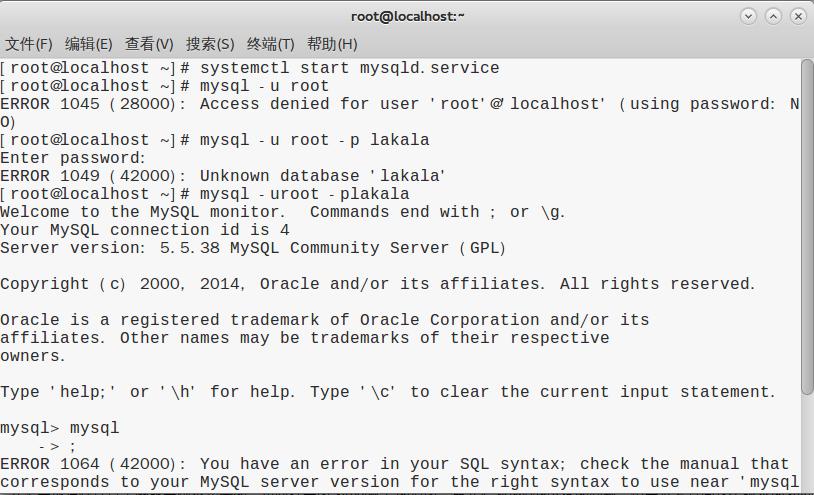Screen dimensions: 814x495
Task: Open the 文件(F) menu
Action: pos(28,44)
